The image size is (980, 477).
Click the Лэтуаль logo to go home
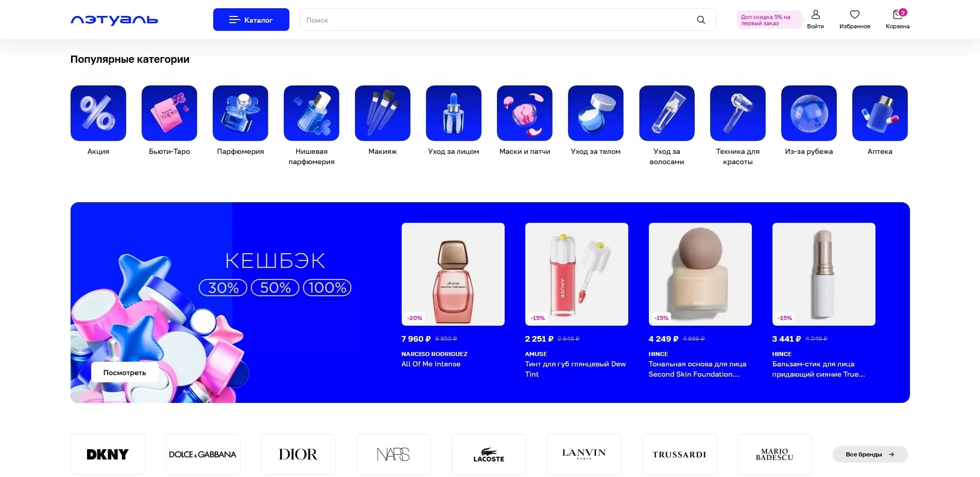coord(114,20)
